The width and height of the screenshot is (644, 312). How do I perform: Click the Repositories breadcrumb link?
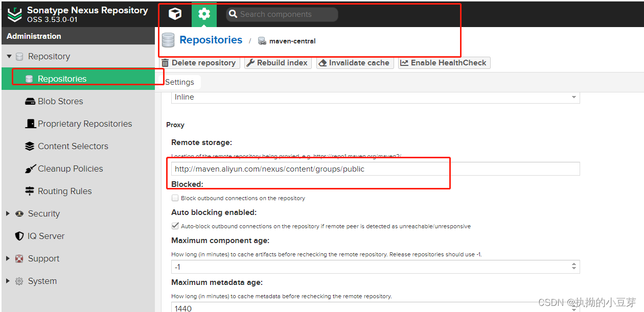[211, 40]
